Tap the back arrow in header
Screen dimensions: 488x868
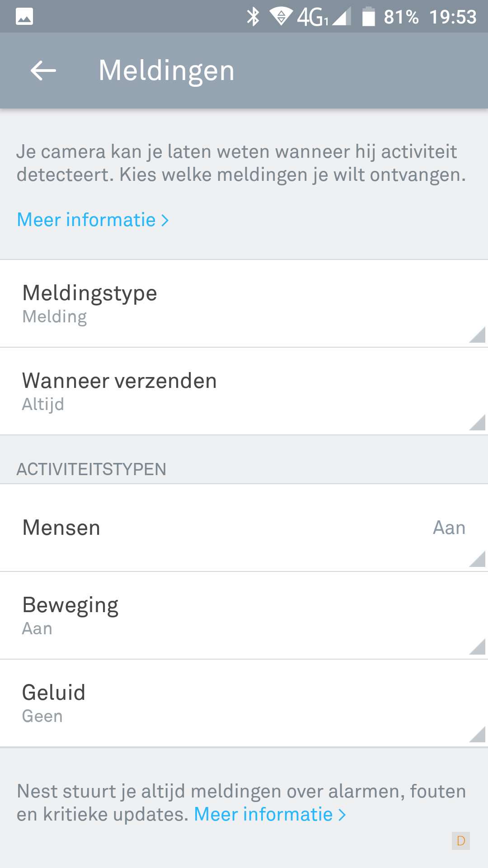(x=43, y=71)
